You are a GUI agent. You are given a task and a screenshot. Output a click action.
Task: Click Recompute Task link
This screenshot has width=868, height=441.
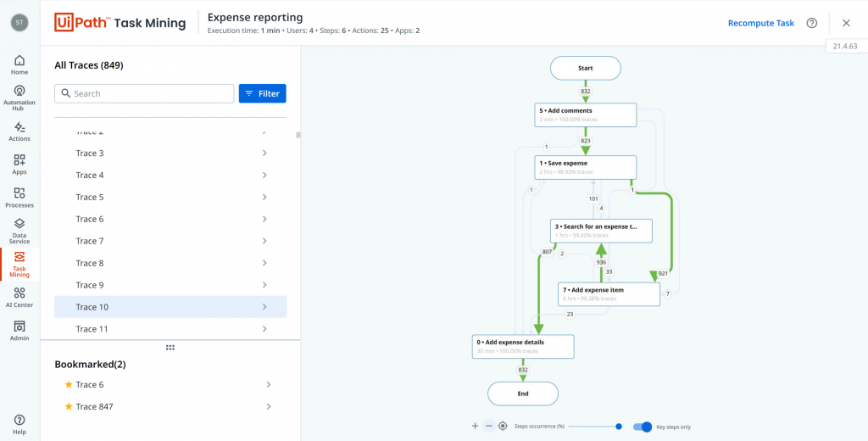coord(760,23)
